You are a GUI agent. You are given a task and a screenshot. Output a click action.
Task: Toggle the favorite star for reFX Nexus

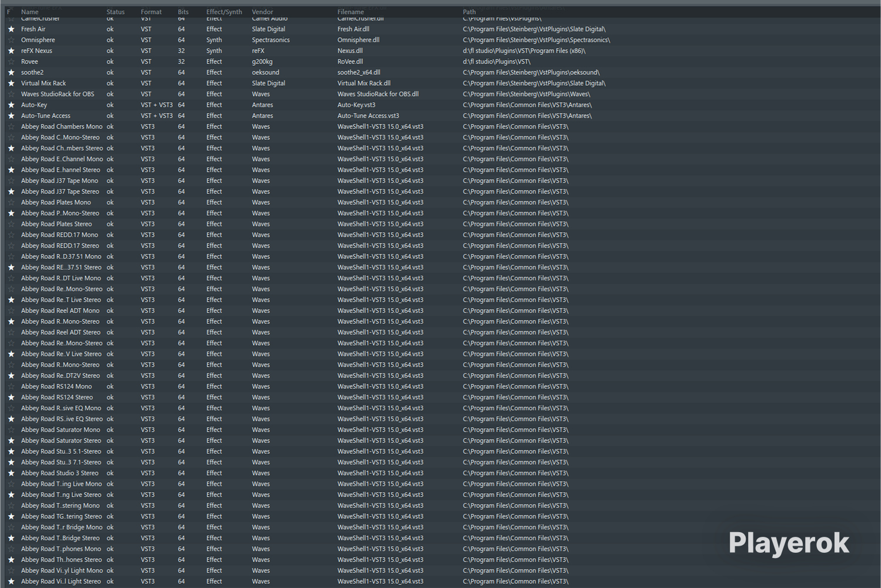(x=11, y=51)
